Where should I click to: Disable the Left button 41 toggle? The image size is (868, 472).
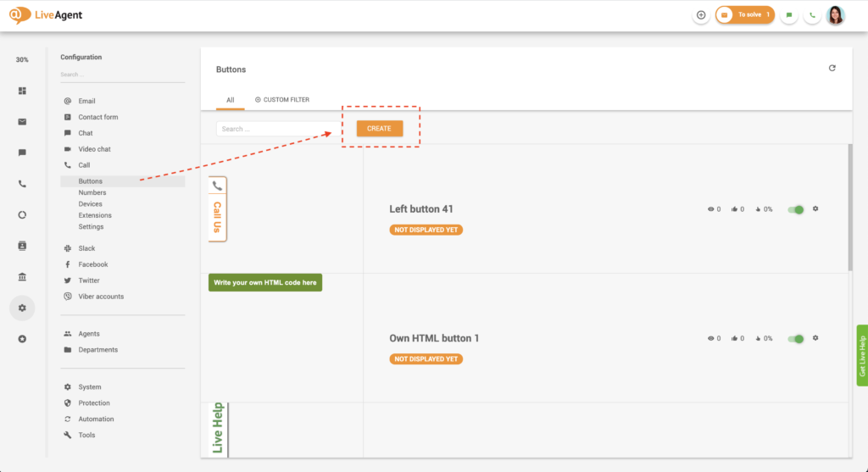795,209
